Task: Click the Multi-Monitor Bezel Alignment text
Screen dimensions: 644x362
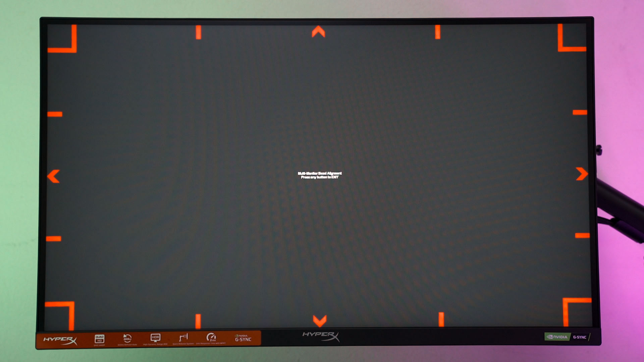Action: click(320, 173)
